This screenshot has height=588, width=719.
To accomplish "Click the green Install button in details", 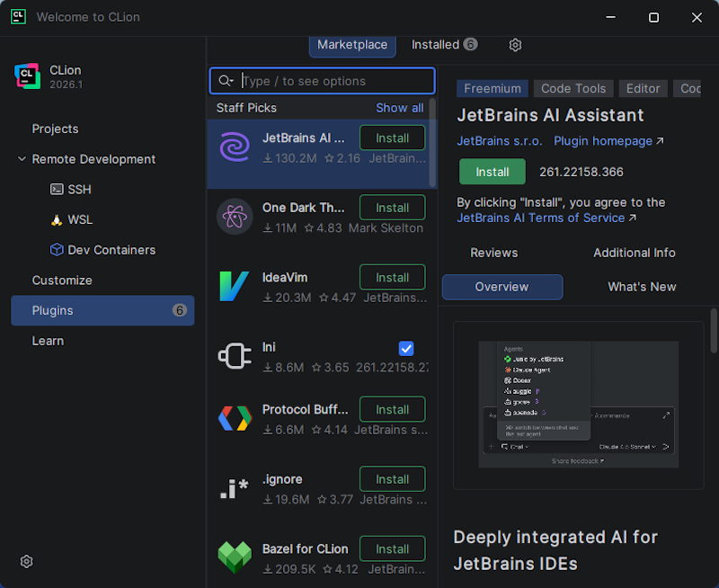I will 493,172.
